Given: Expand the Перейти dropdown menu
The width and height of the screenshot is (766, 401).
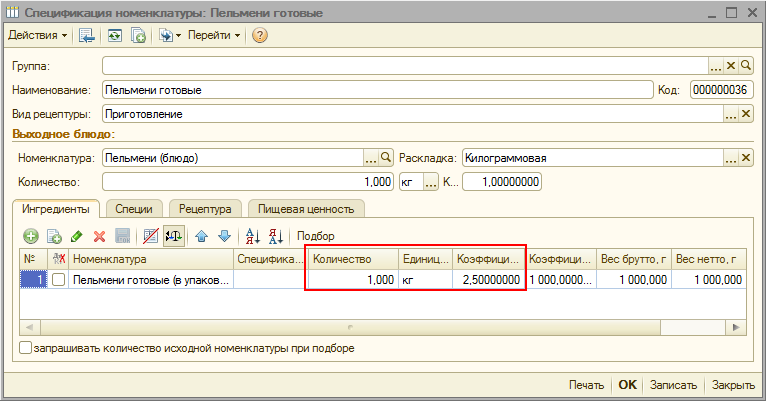Looking at the screenshot, I should click(214, 35).
